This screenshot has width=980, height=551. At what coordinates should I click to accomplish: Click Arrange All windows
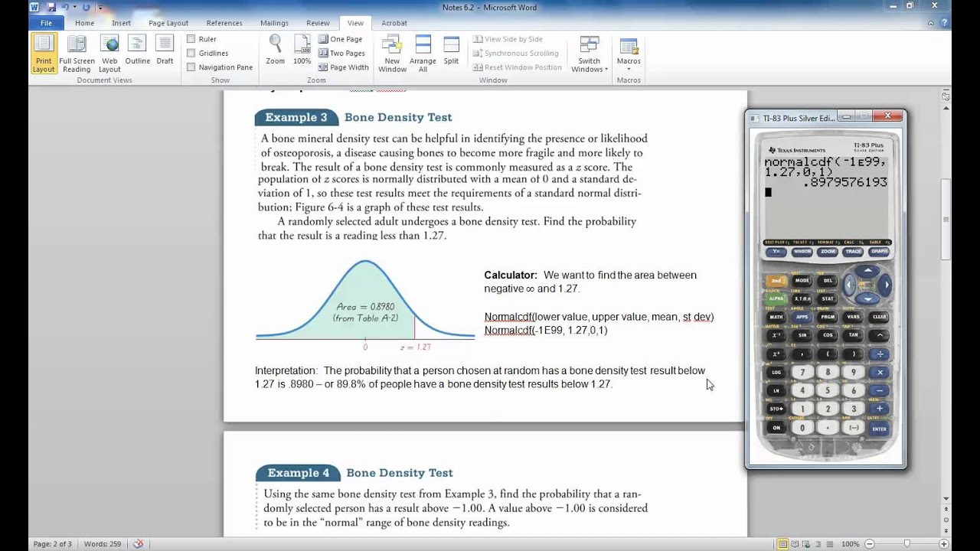pyautogui.click(x=423, y=54)
